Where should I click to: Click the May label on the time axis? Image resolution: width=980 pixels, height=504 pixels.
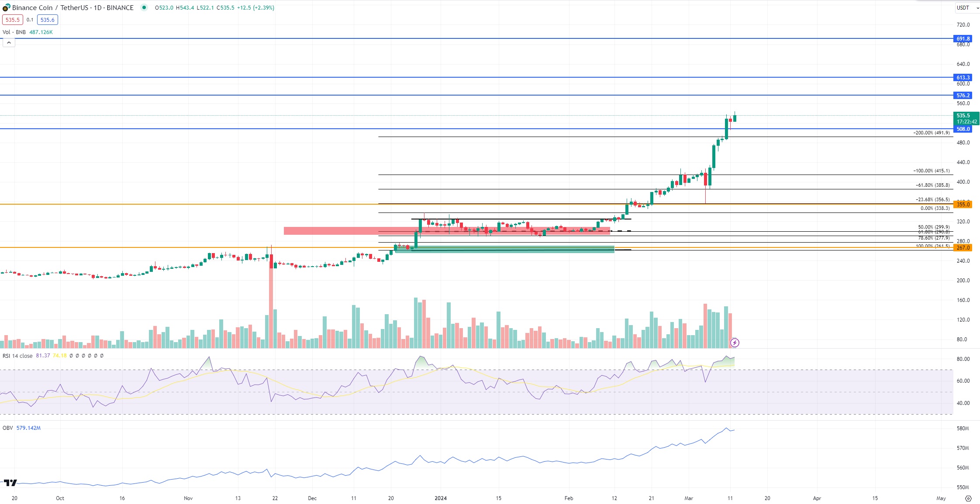[x=941, y=498]
